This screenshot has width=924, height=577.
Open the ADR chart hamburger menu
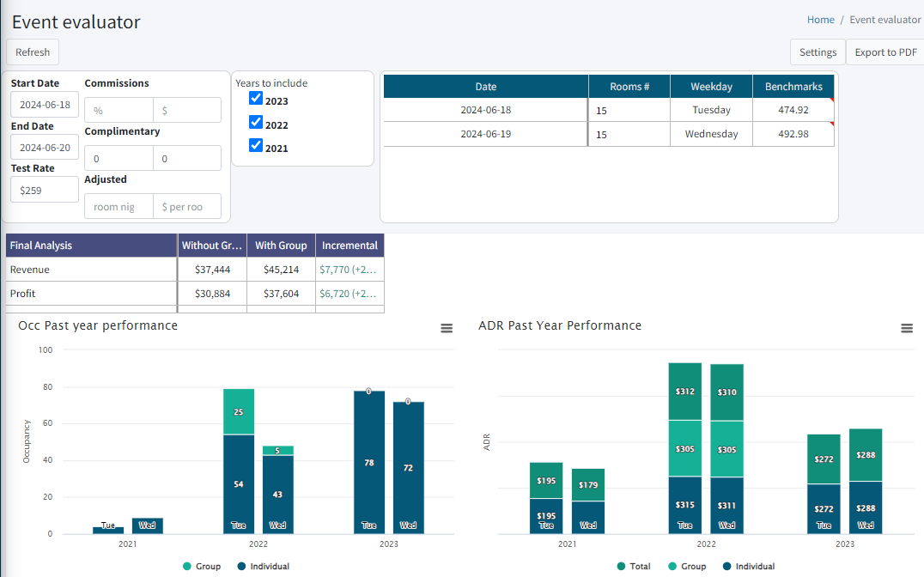pos(907,329)
